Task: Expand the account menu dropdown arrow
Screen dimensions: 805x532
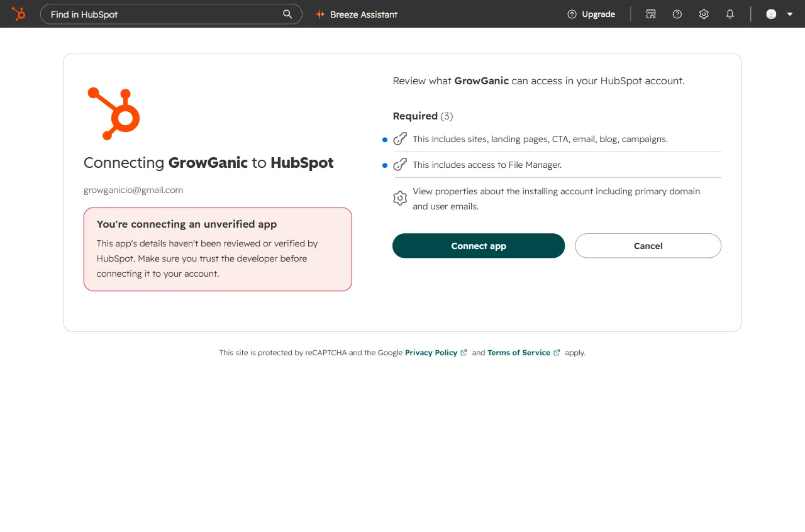Action: [790, 14]
